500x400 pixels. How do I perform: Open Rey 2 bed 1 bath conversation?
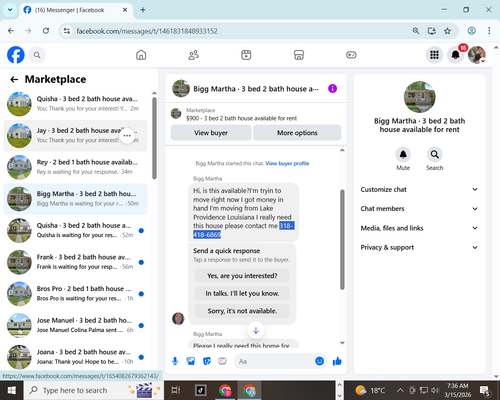[x=75, y=167]
